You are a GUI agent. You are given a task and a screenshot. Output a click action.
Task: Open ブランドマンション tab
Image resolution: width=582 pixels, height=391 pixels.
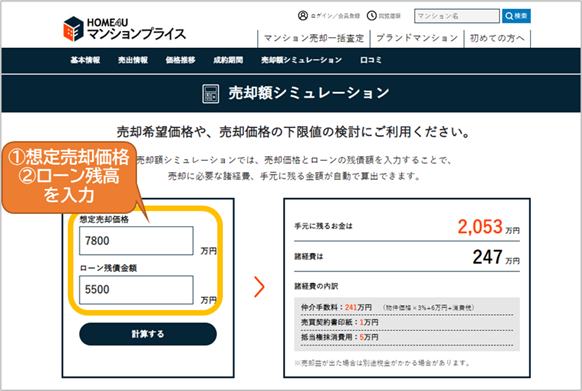coord(417,38)
